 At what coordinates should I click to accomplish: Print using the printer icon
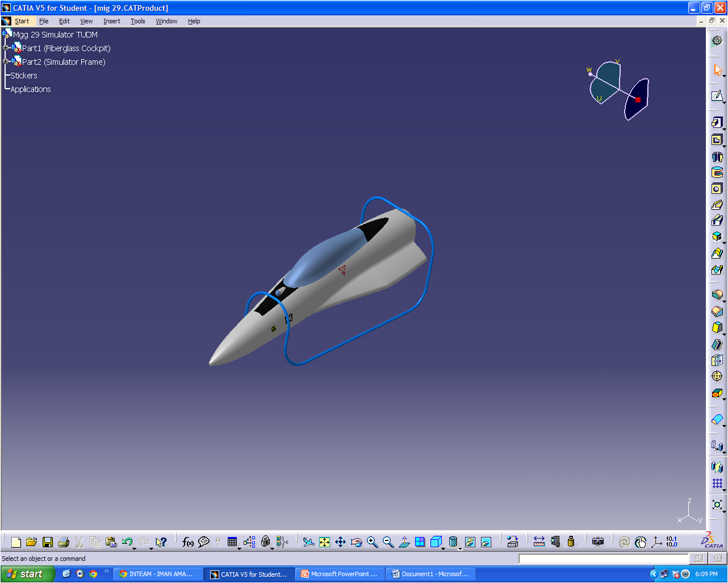click(x=64, y=542)
